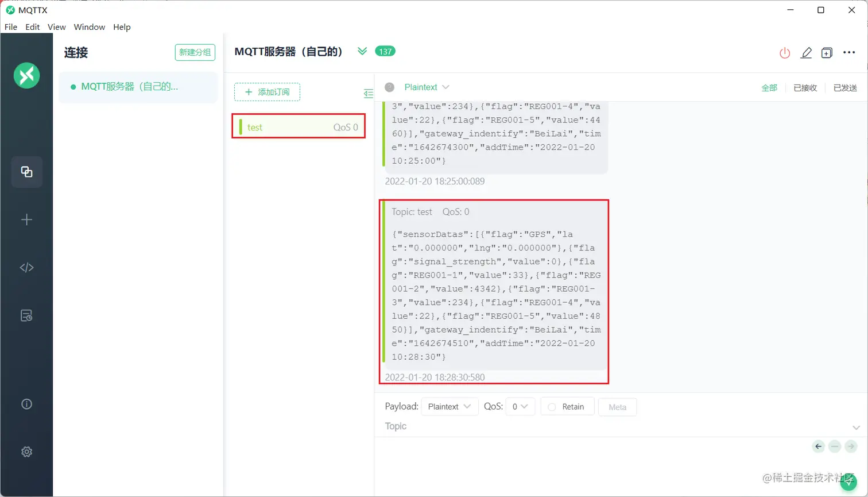The height and width of the screenshot is (497, 868).
Task: Expand the publish area with the chevron
Action: (856, 427)
